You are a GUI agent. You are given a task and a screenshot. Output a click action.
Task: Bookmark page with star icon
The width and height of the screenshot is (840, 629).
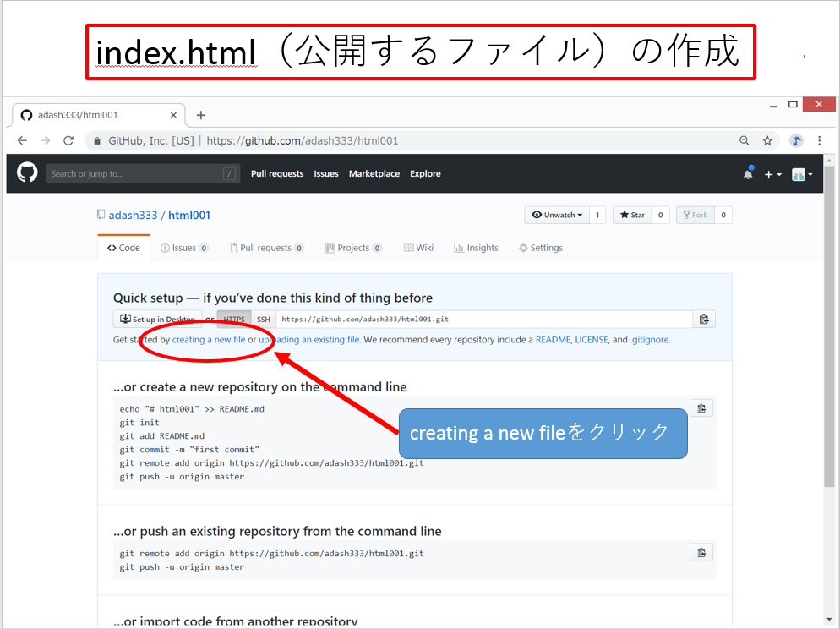(x=767, y=141)
